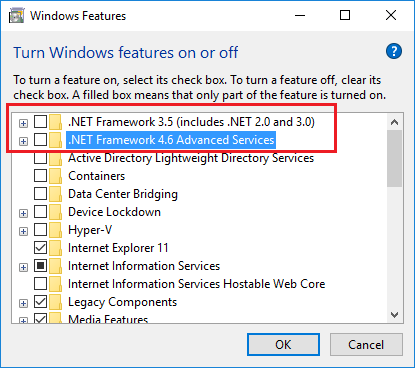
Task: Click the blue help question mark icon
Action: pyautogui.click(x=394, y=51)
